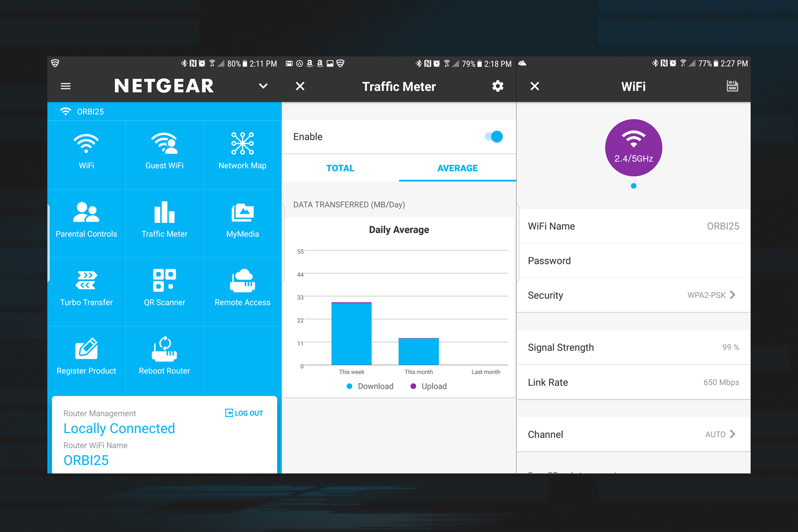Launch the Turbo Transfer tile
The width and height of the screenshot is (798, 532).
[x=87, y=292]
